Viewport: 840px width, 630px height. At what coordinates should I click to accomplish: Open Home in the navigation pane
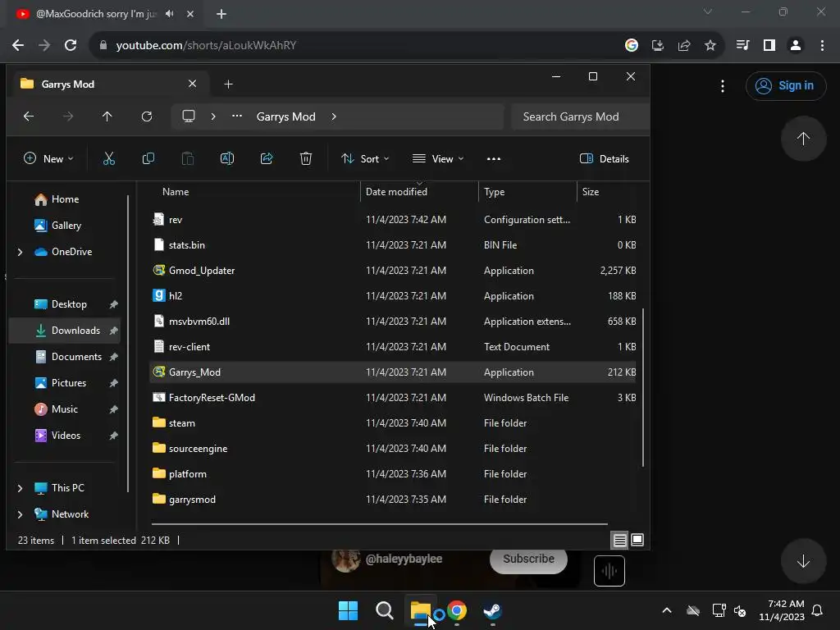click(65, 199)
